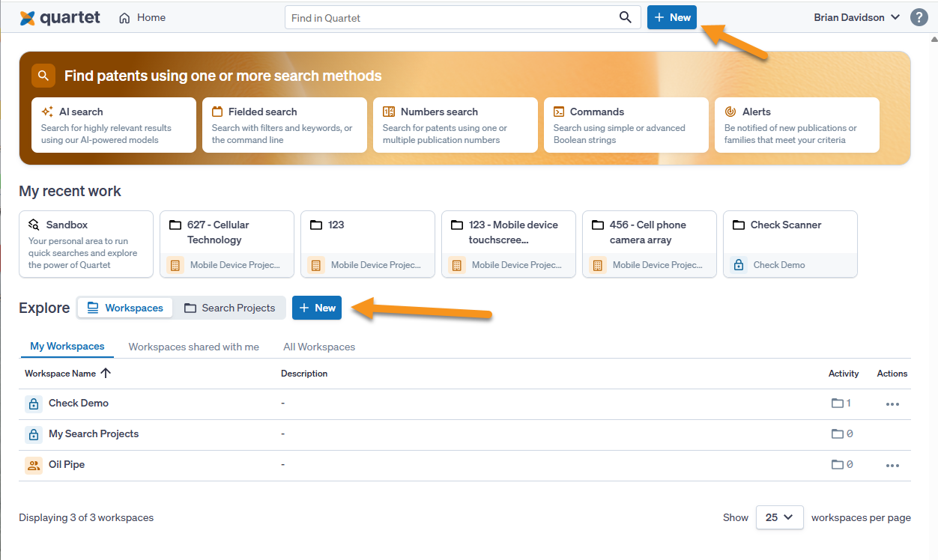Open the AI search card
The width and height of the screenshot is (938, 560).
click(114, 125)
